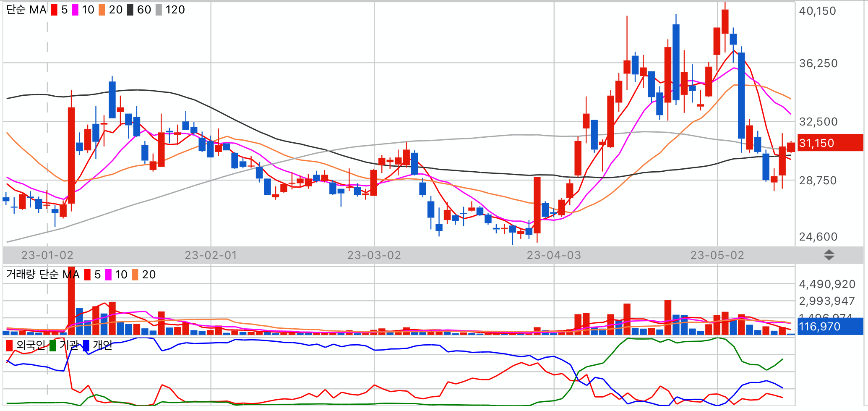The width and height of the screenshot is (868, 411).
Task: Click the 23-01-02 date label
Action: pyautogui.click(x=47, y=255)
